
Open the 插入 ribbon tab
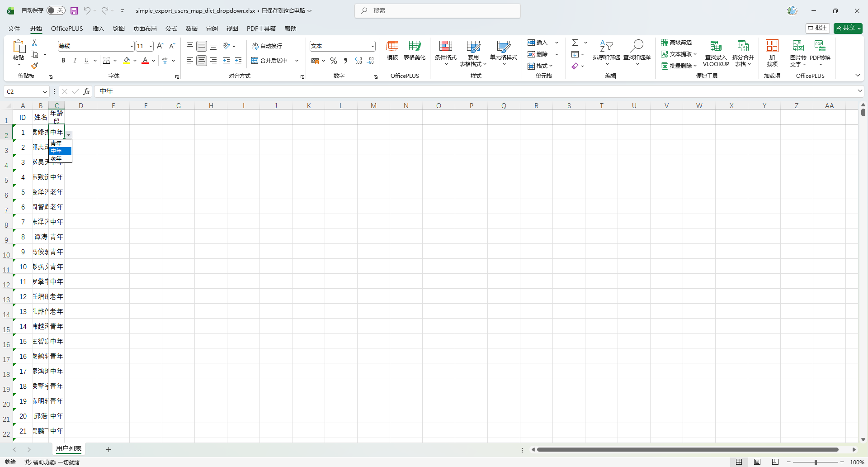pyautogui.click(x=98, y=29)
